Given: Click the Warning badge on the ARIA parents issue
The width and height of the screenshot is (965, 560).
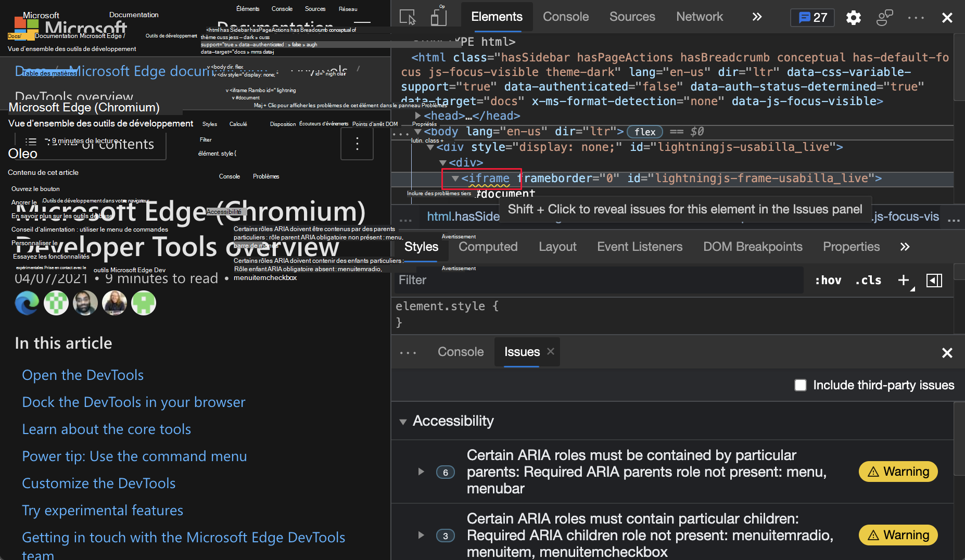Looking at the screenshot, I should tap(898, 472).
